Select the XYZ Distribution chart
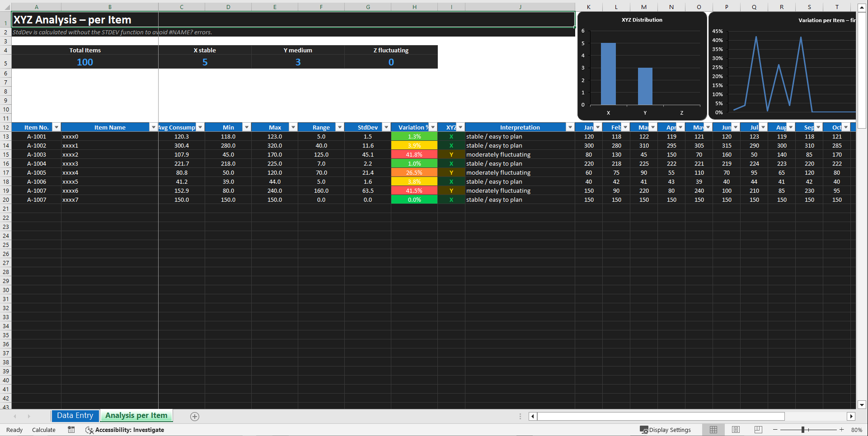The image size is (868, 436). coord(642,65)
